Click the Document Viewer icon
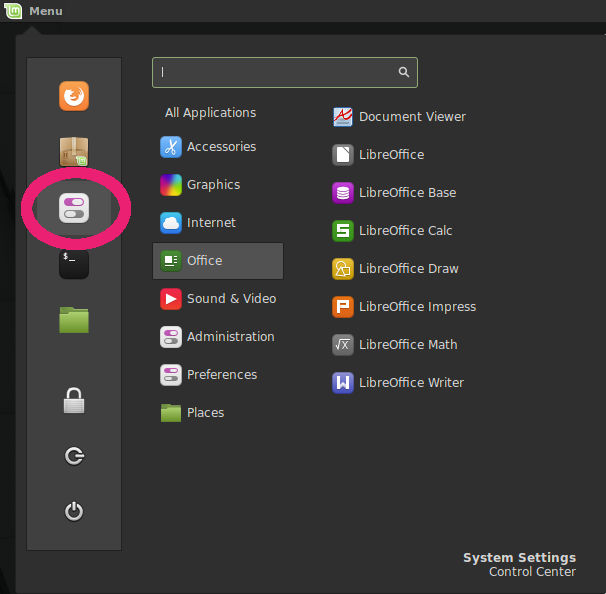This screenshot has width=606, height=594. 343,117
